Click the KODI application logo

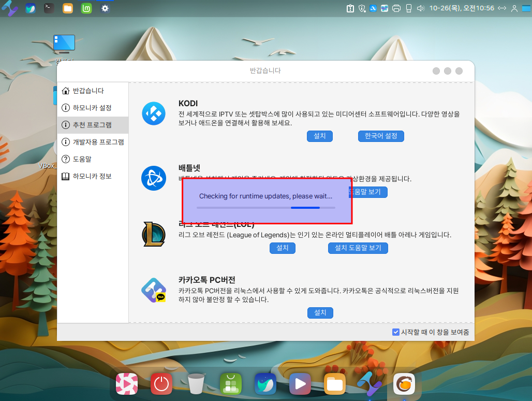click(153, 114)
